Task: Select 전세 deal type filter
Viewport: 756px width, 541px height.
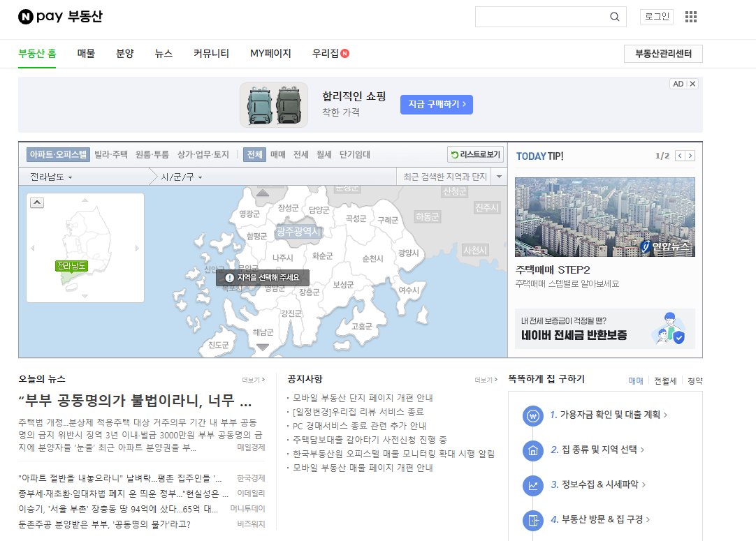Action: (301, 155)
